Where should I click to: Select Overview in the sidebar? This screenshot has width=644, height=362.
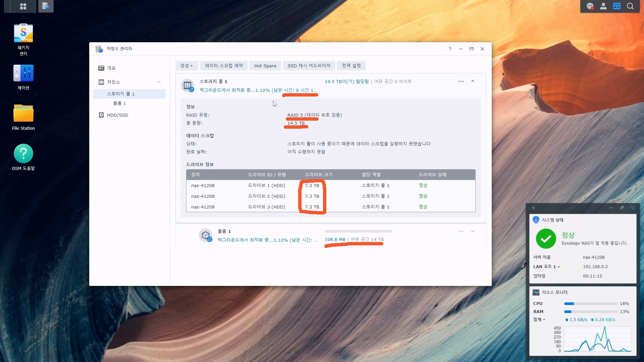[x=111, y=68]
